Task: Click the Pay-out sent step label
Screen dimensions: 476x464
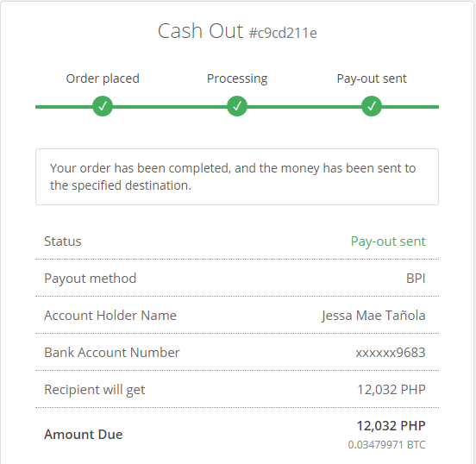Action: [x=372, y=78]
